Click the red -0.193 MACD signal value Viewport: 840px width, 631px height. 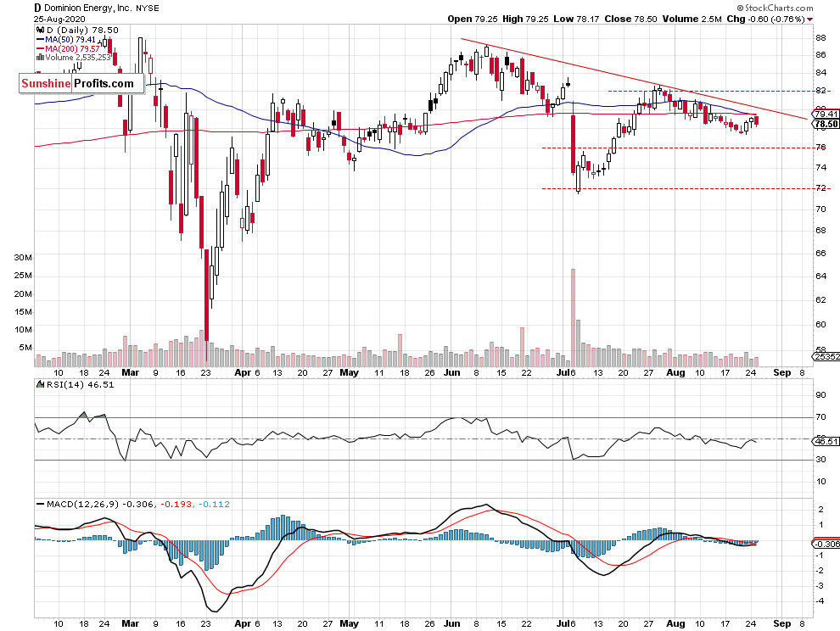pyautogui.click(x=176, y=504)
